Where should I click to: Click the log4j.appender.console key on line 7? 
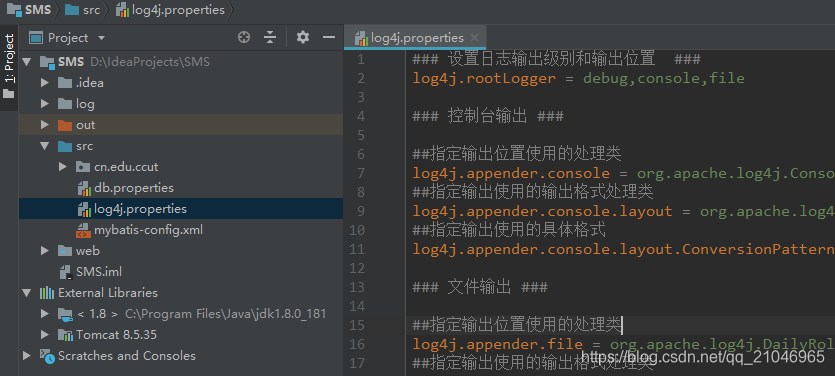511,173
